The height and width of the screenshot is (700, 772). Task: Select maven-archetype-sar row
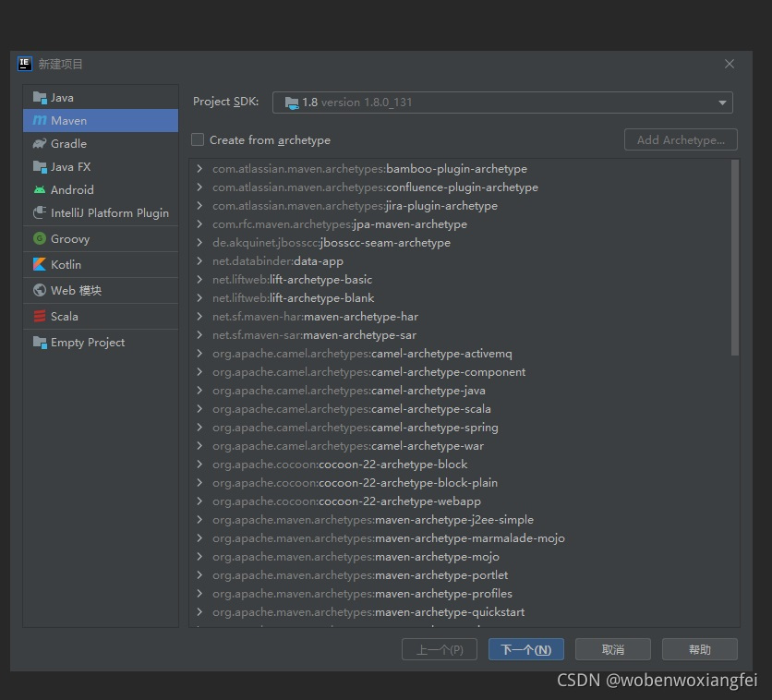pyautogui.click(x=461, y=334)
